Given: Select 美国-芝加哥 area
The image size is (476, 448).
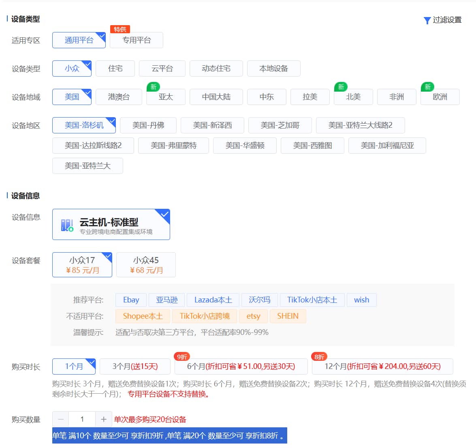Looking at the screenshot, I should click(279, 125).
